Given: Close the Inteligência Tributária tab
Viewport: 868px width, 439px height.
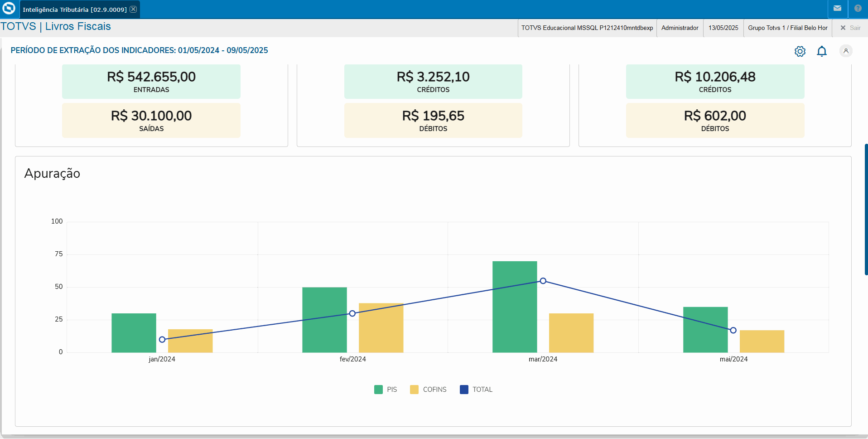Looking at the screenshot, I should (x=133, y=9).
